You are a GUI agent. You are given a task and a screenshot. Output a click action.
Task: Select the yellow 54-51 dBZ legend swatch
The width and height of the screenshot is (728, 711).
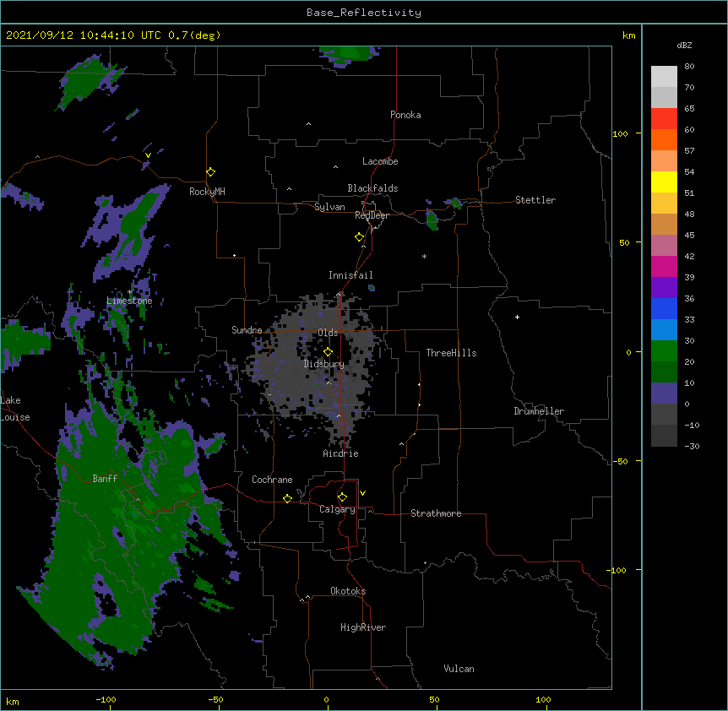[664, 182]
